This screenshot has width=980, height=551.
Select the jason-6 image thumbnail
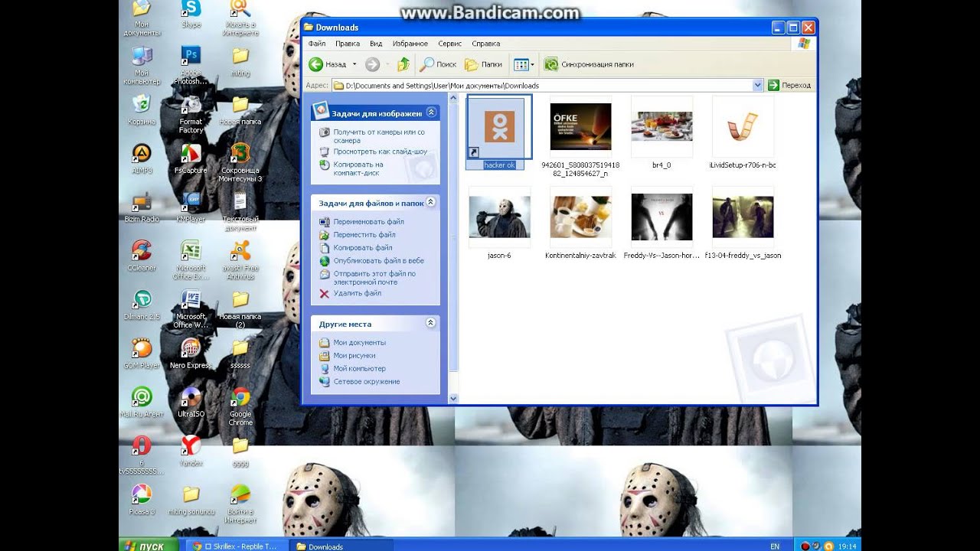click(x=499, y=223)
